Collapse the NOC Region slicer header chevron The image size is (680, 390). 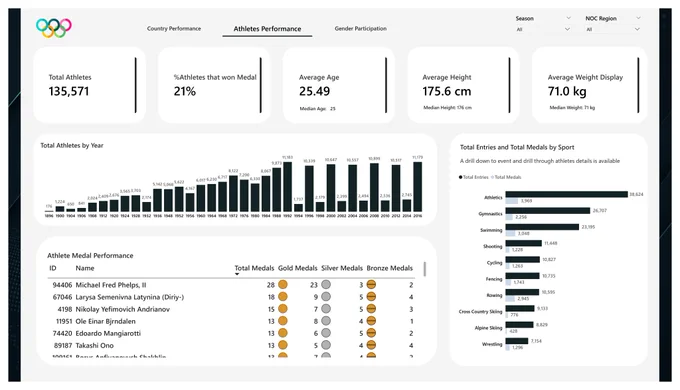coord(638,18)
